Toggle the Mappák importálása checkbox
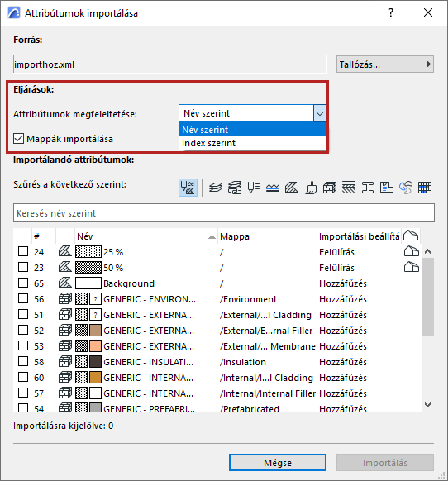Image resolution: width=448 pixels, height=481 pixels. click(18, 139)
